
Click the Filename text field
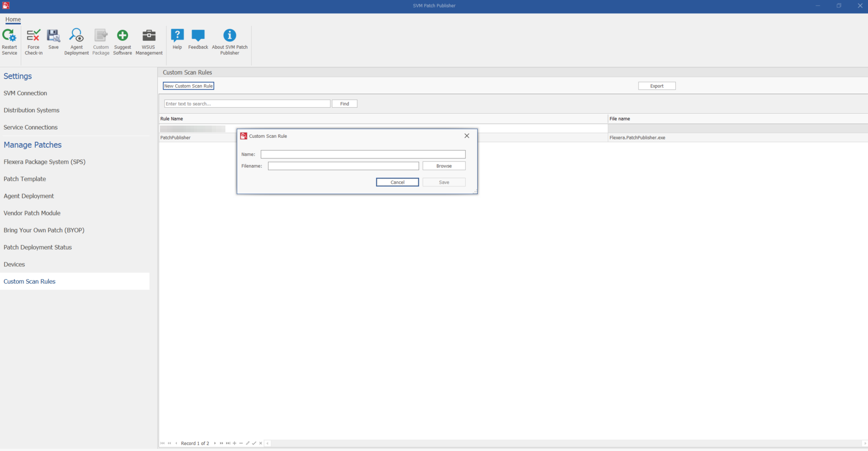[343, 166]
